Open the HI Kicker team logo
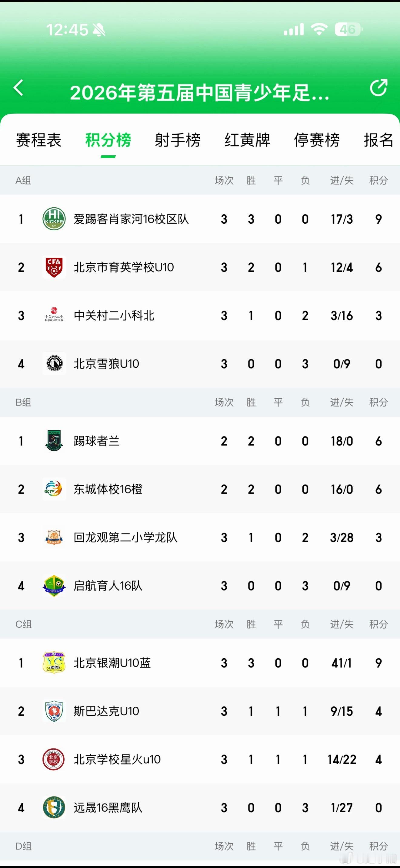 [54, 219]
